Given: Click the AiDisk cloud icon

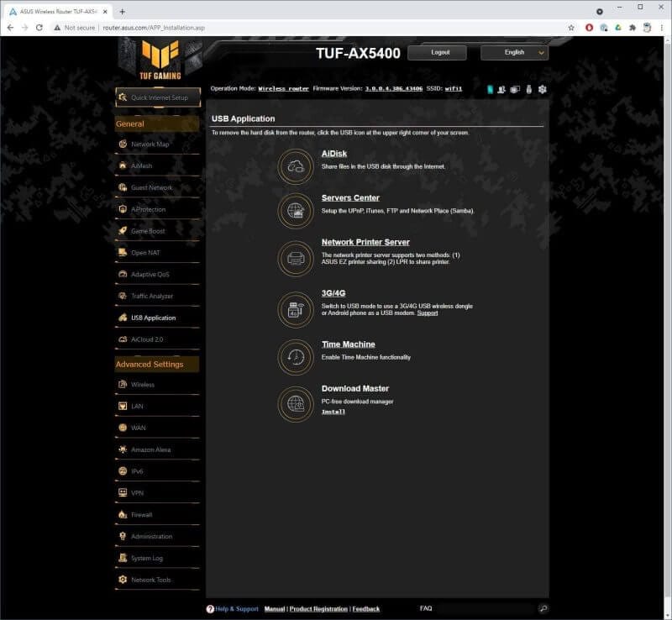Looking at the screenshot, I should [x=295, y=166].
